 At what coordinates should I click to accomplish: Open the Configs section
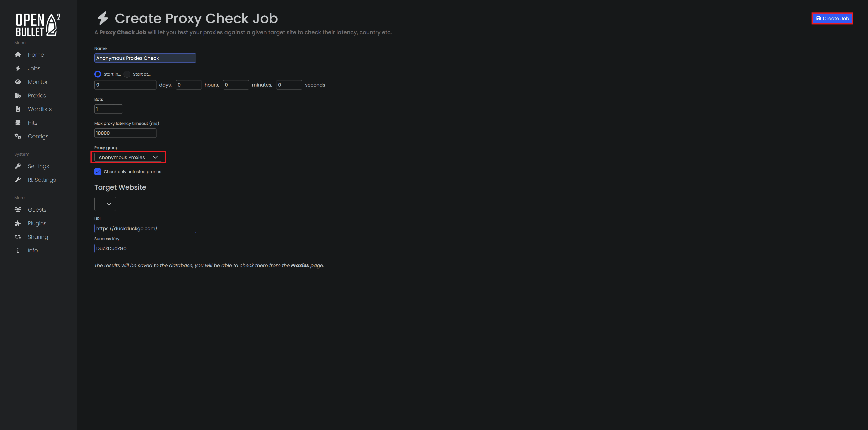pyautogui.click(x=38, y=136)
